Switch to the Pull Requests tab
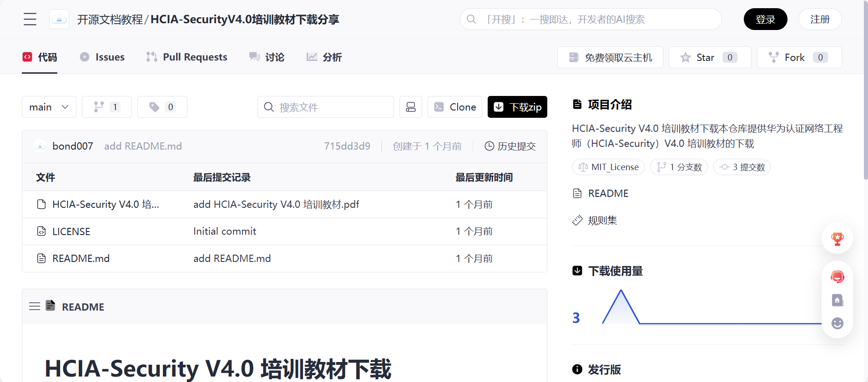The image size is (868, 382). [x=187, y=57]
